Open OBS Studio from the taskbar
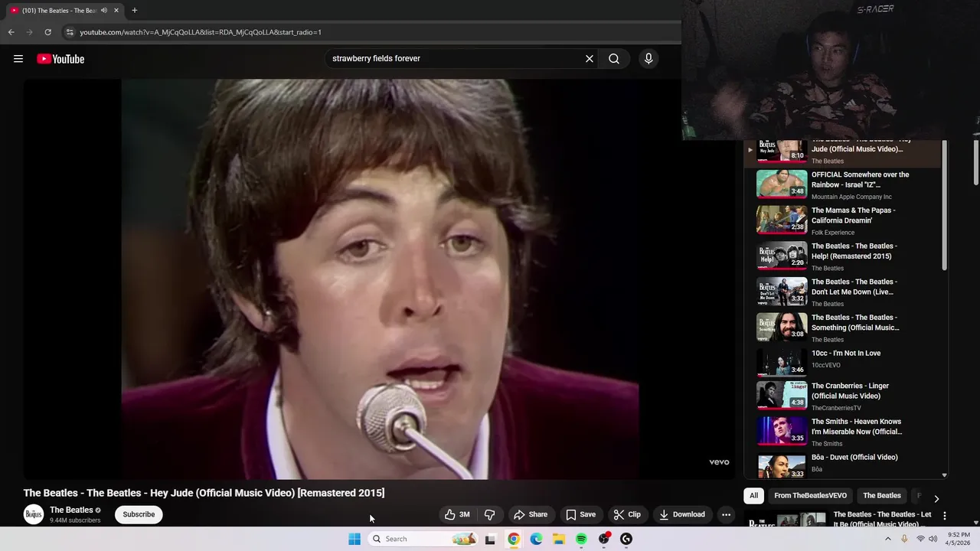This screenshot has height=551, width=980. point(604,539)
